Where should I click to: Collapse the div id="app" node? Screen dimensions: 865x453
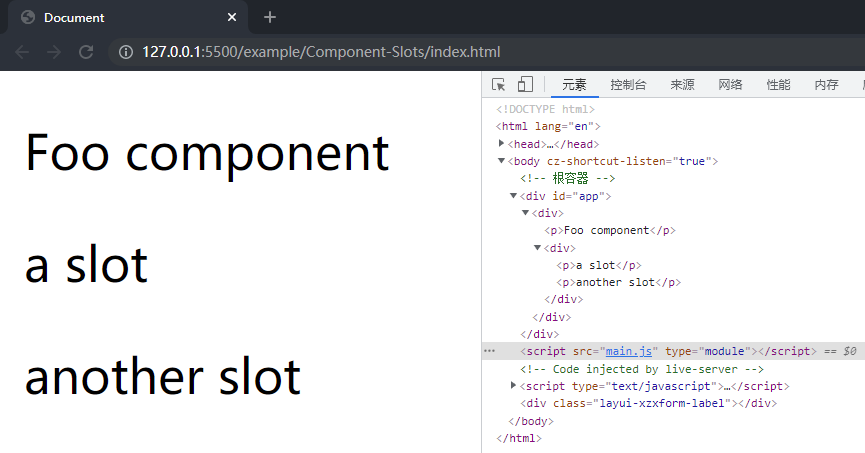click(513, 195)
